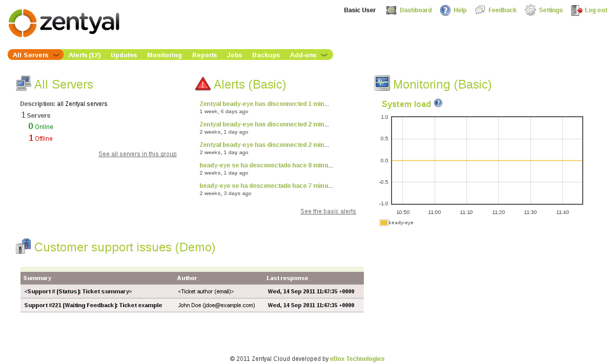Click the Zentyal logo
This screenshot has height=364, width=615.
pos(64,23)
